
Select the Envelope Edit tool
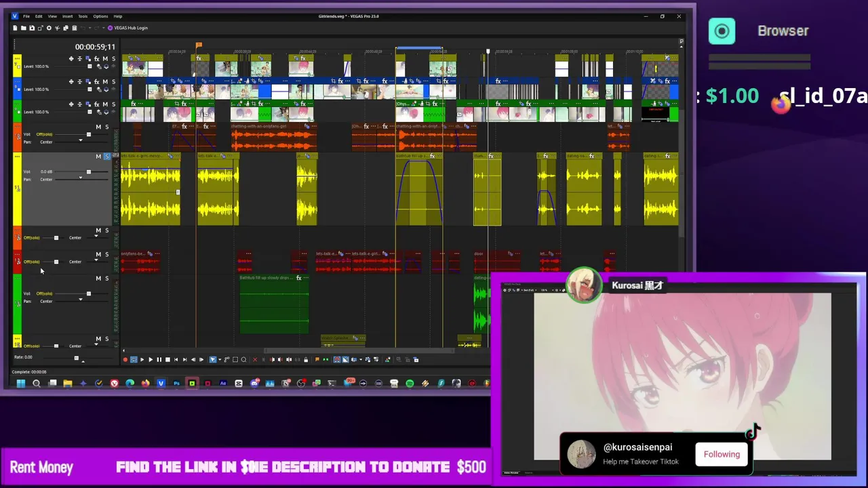click(x=227, y=359)
